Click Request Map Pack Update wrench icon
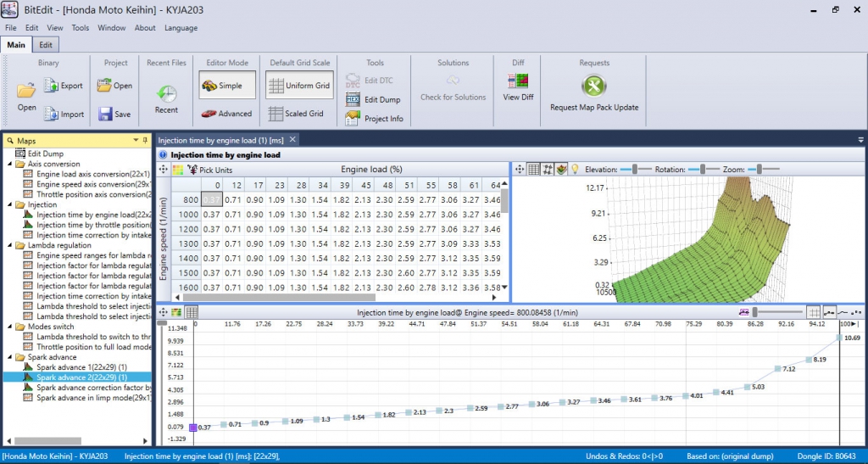This screenshot has height=464, width=868. (x=594, y=86)
